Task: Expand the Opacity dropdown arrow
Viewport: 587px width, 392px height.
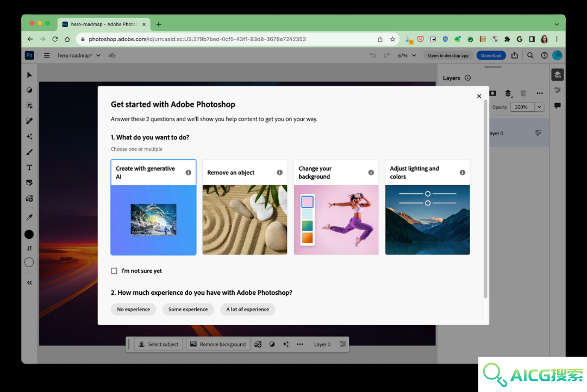Action: point(540,107)
